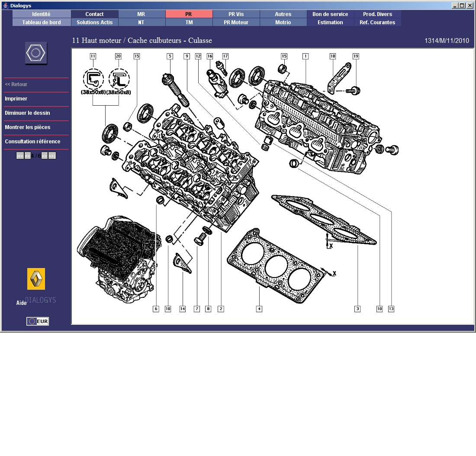476x456 pixels.
Task: Open the PR Moteur tab
Action: click(236, 23)
